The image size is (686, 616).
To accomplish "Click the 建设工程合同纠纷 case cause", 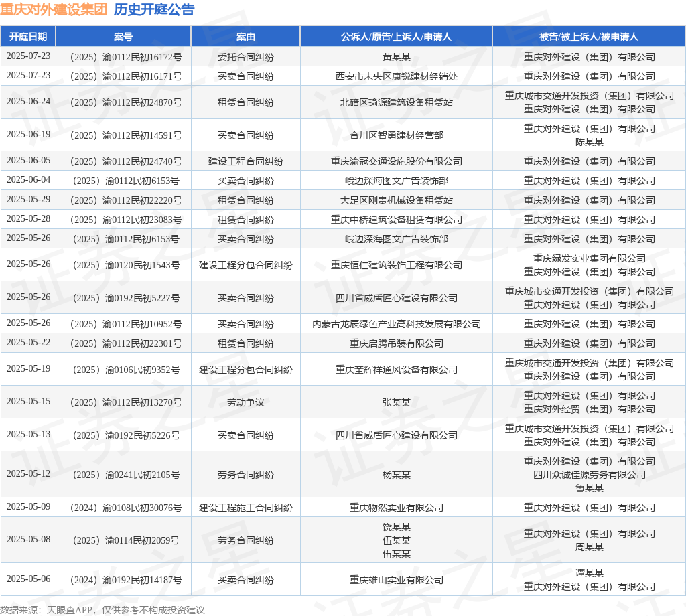I will tap(245, 161).
